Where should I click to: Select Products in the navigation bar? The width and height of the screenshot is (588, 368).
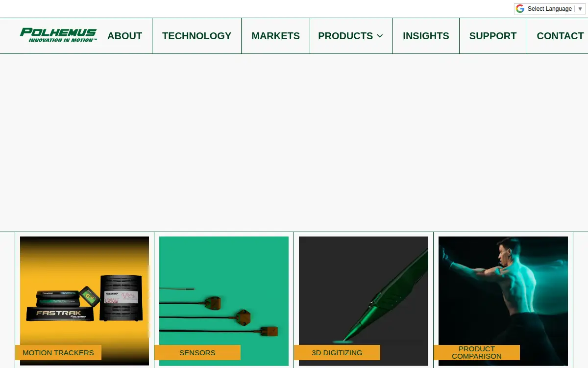[x=345, y=36]
